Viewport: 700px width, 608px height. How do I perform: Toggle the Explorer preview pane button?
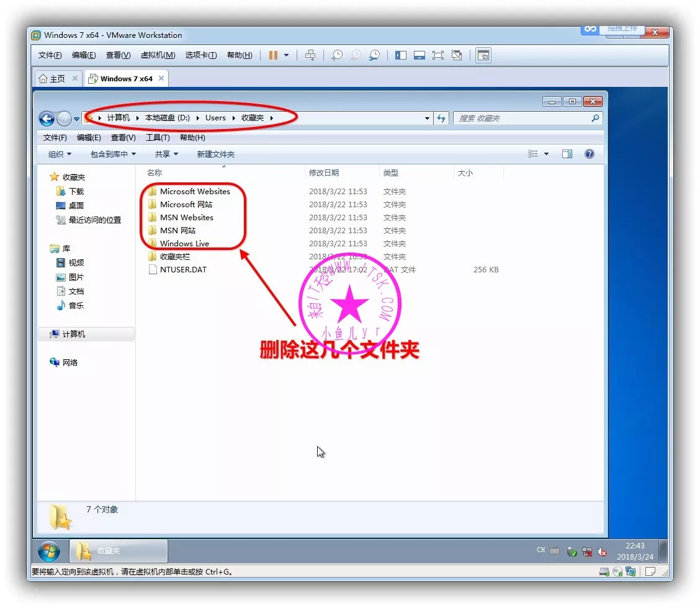(567, 154)
